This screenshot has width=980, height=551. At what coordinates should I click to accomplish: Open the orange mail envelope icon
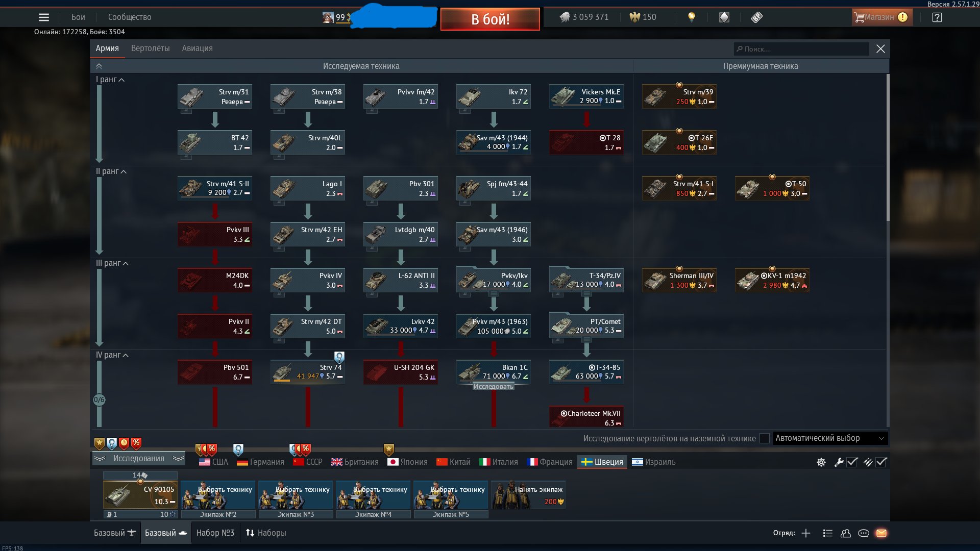[x=881, y=533]
